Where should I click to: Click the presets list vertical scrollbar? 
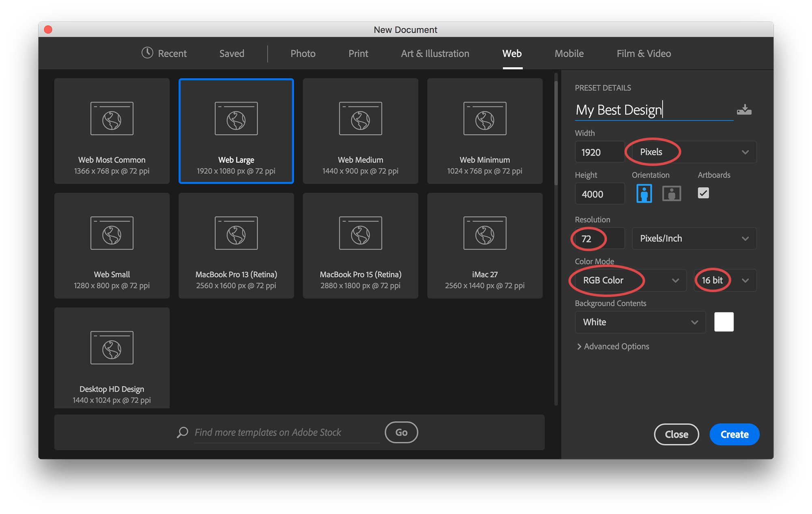point(556,134)
